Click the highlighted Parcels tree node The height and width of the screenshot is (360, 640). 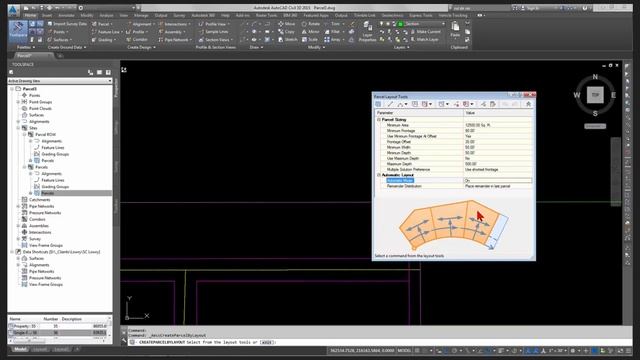click(x=47, y=193)
